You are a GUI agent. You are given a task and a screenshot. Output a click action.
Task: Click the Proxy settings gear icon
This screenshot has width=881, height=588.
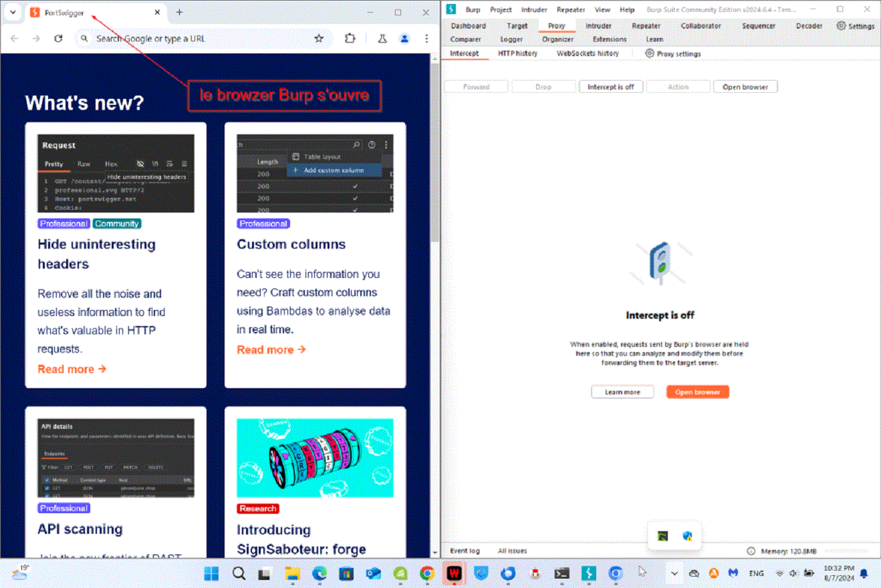pos(650,53)
